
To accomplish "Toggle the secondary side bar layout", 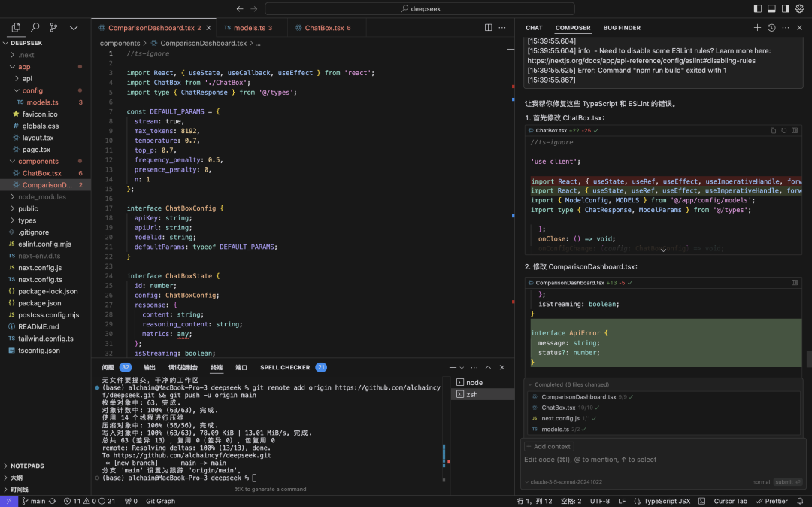I will tap(786, 8).
